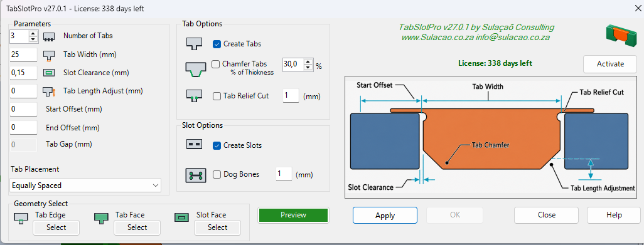Enable the Tab Relief Cut checkbox
Viewport: 644px width, 245px height.
click(217, 96)
